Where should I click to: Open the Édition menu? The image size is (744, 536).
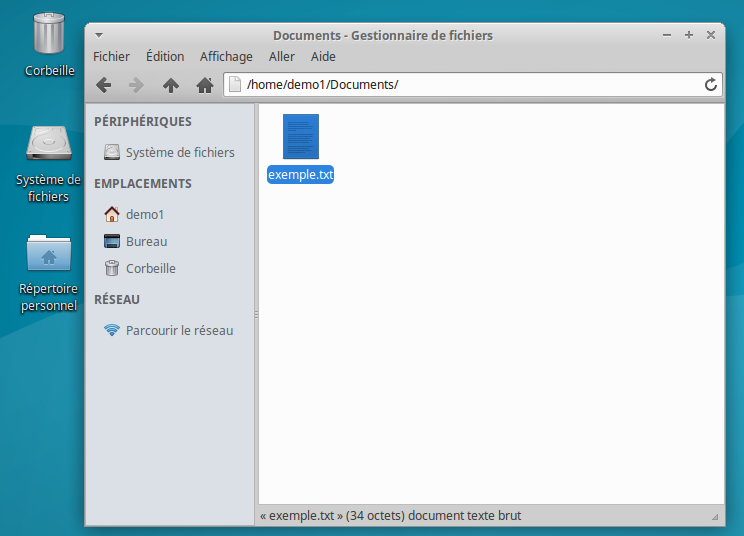point(165,57)
